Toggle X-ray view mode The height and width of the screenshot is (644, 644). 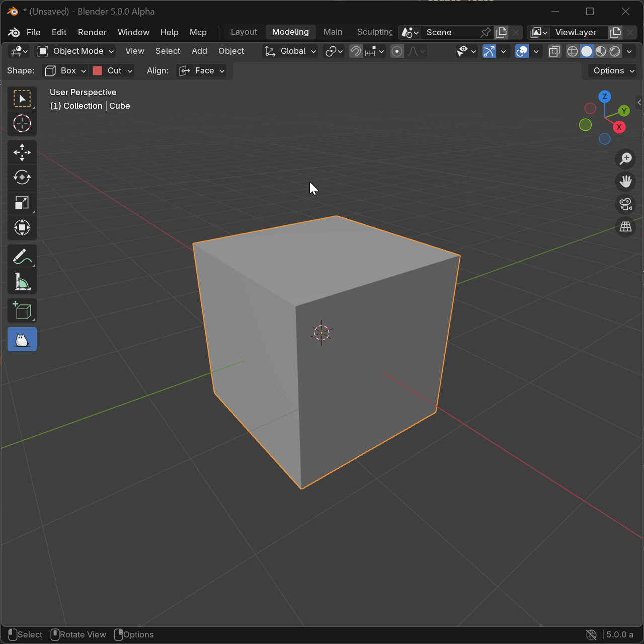click(554, 51)
